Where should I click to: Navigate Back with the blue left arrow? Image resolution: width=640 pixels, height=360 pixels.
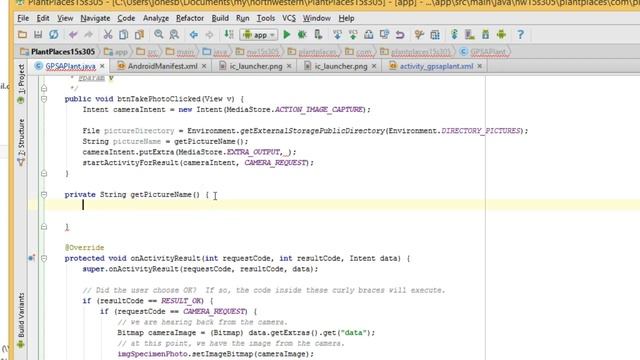coord(193,35)
